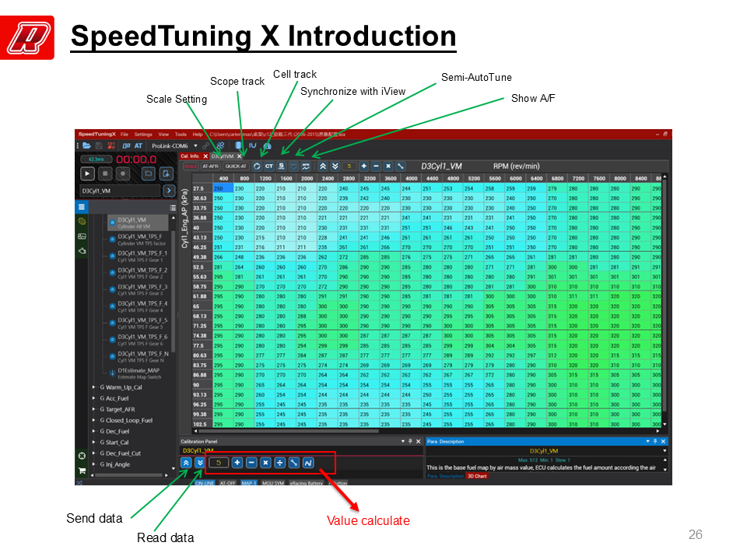This screenshot has width=747, height=560.
Task: Click the multiply button in map toolbar
Action: pyautogui.click(x=388, y=166)
